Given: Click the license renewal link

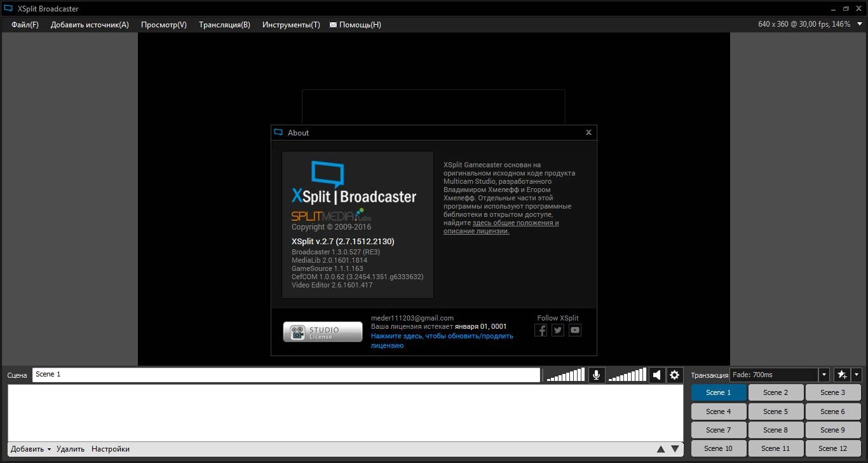Looking at the screenshot, I should [442, 340].
